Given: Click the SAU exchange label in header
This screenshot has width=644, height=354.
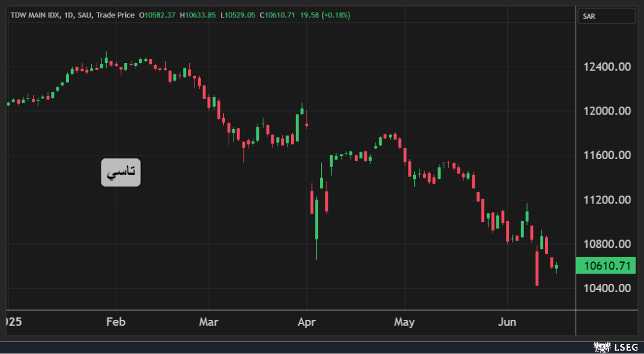Looking at the screenshot, I should pyautogui.click(x=86, y=15).
